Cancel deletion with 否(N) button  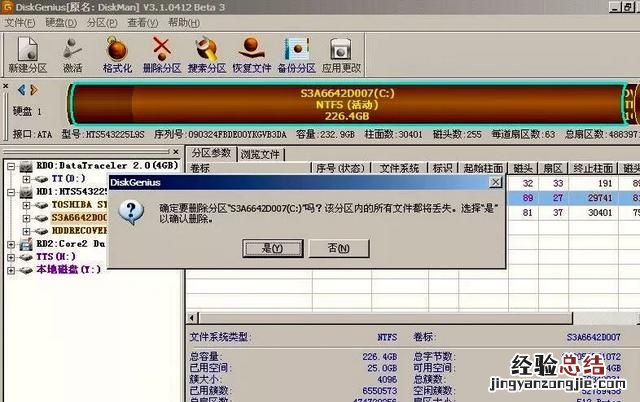coord(339,248)
